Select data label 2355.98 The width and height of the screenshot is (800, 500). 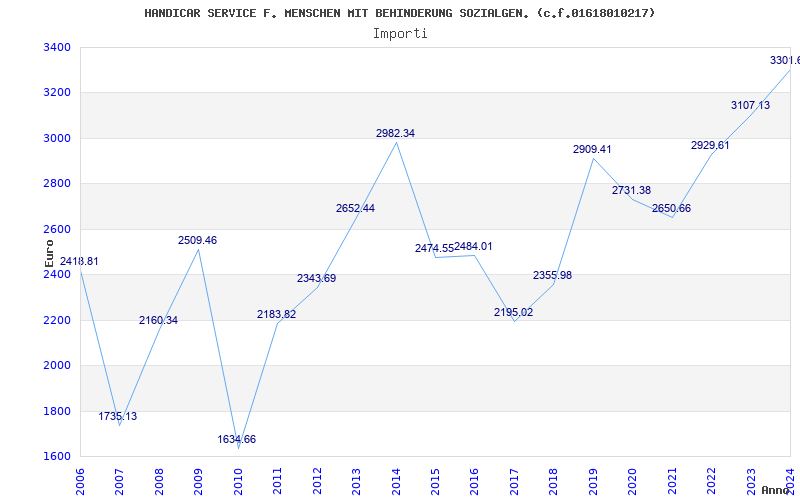point(553,276)
